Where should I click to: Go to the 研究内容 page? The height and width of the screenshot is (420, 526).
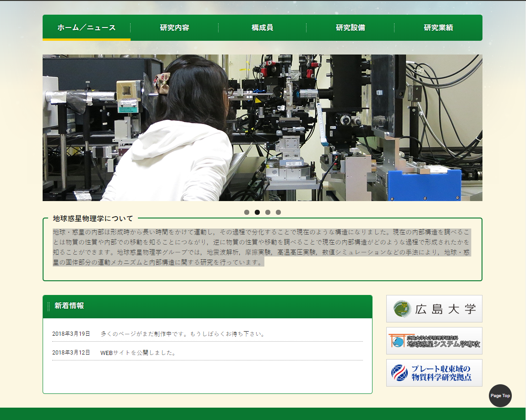(x=175, y=27)
